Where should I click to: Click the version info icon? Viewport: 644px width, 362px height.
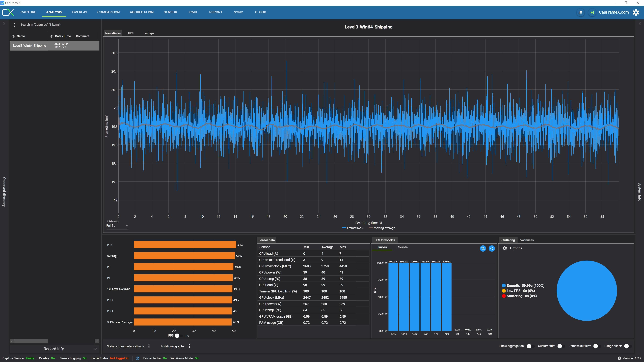coord(619,358)
